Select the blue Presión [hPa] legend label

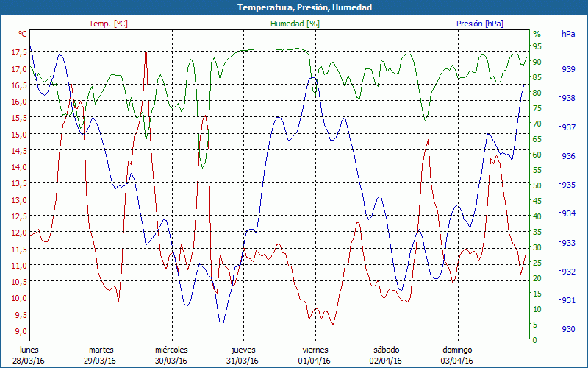tap(479, 24)
